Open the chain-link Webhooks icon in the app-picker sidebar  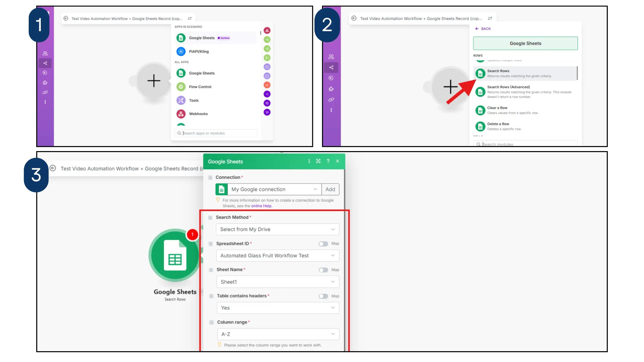[45, 92]
